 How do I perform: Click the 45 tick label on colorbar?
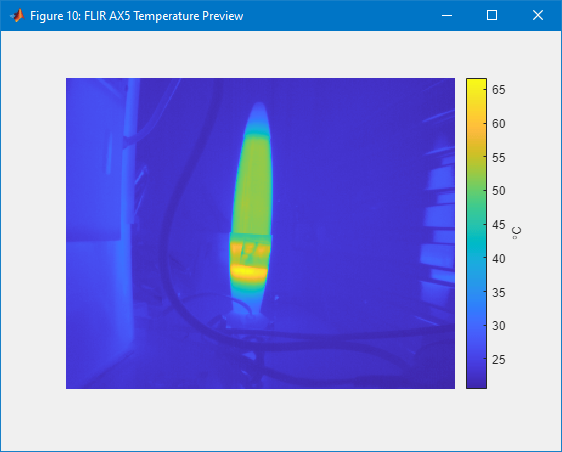coord(499,225)
